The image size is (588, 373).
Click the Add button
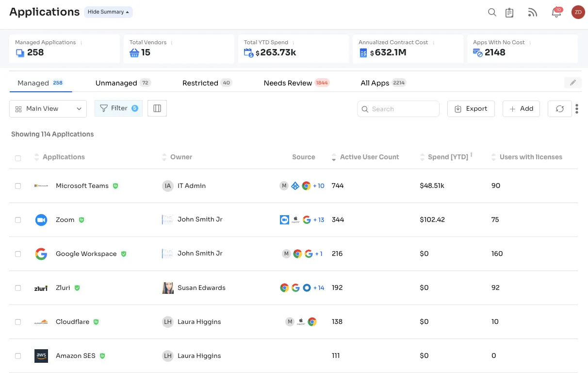522,109
